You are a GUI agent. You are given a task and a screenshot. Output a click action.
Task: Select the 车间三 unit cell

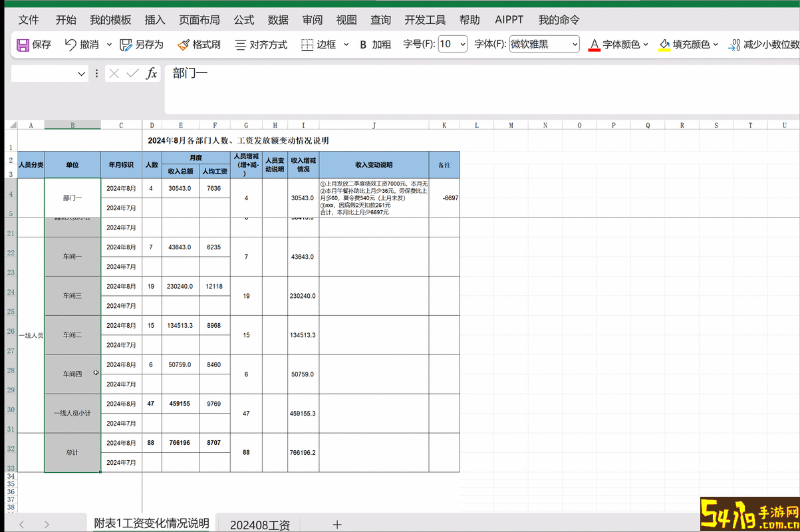tap(72, 296)
